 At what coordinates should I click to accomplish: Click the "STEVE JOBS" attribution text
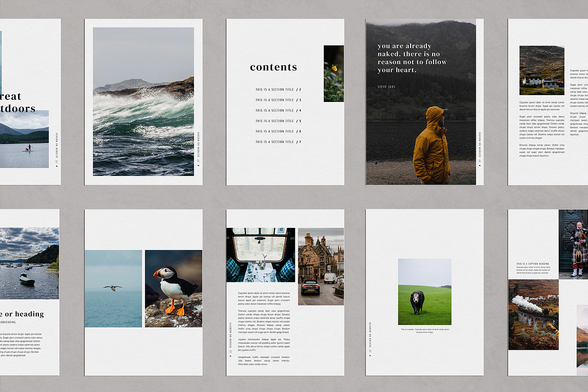387,87
